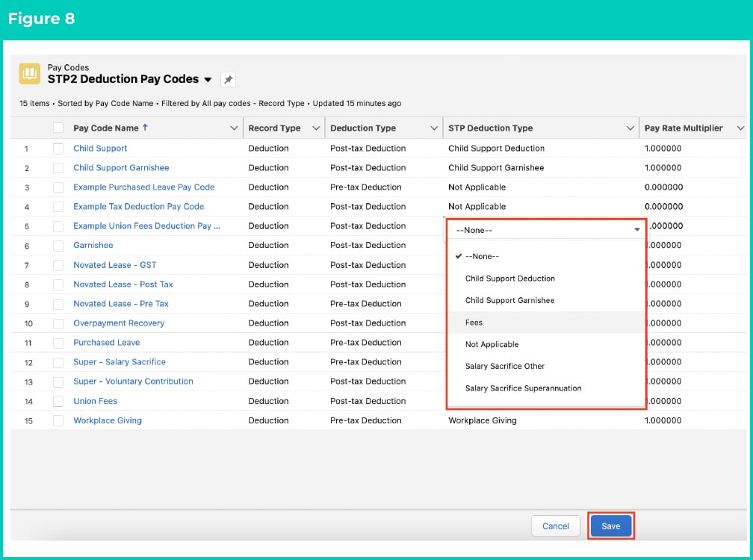
Task: Open the Deduction Type column menu chevron
Action: tap(433, 128)
